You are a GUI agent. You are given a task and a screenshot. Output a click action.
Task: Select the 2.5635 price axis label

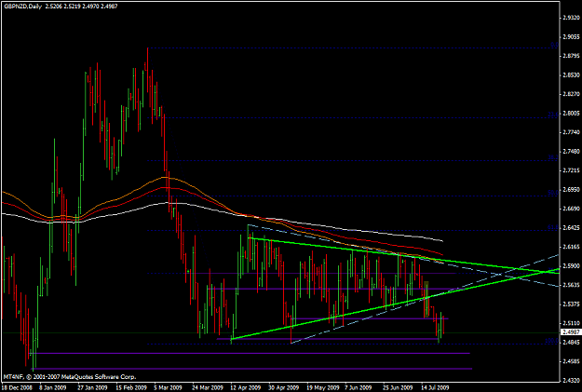click(571, 285)
